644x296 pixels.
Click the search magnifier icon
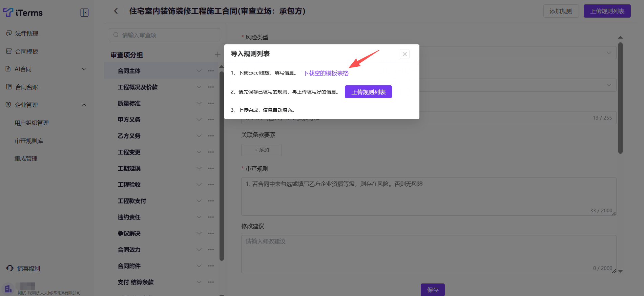tap(116, 35)
